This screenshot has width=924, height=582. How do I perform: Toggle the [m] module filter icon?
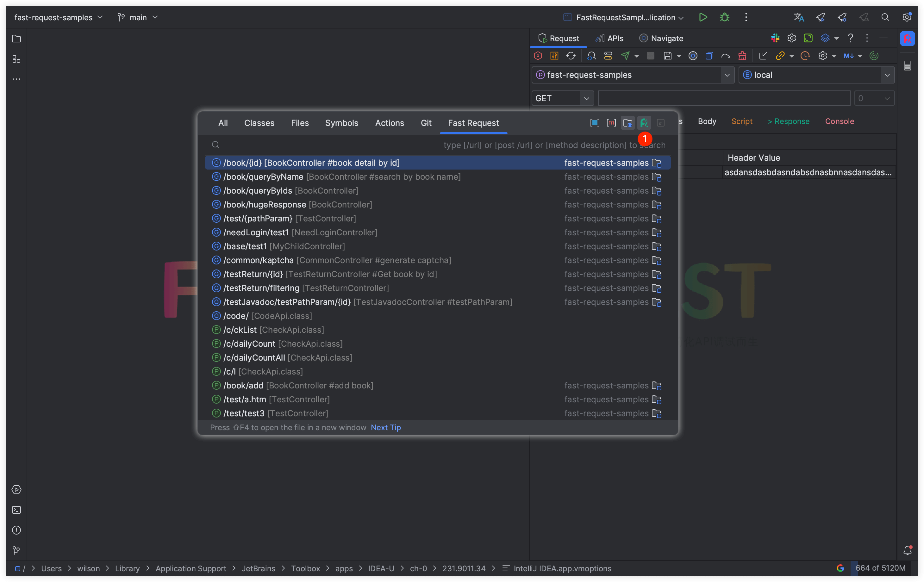(x=611, y=123)
